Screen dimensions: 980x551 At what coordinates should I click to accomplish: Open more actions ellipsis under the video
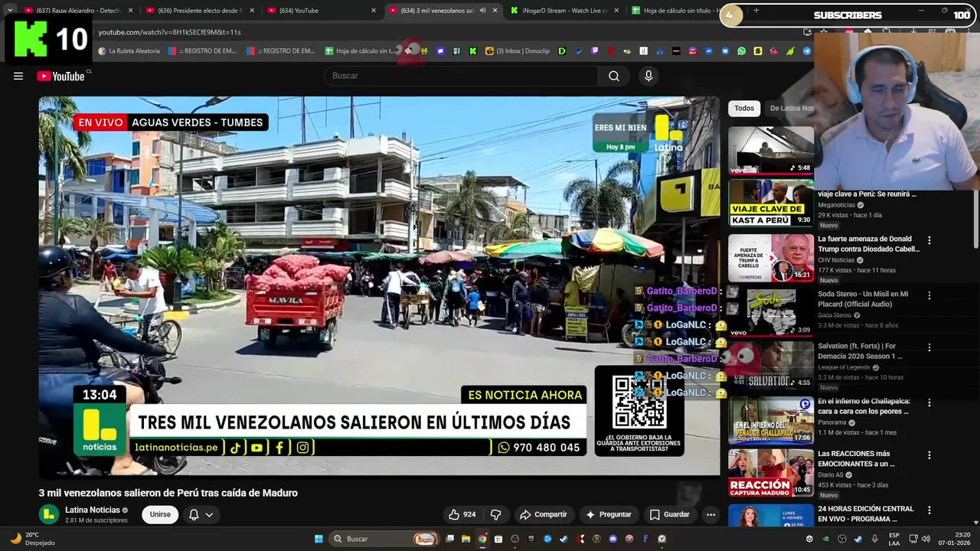(x=710, y=514)
